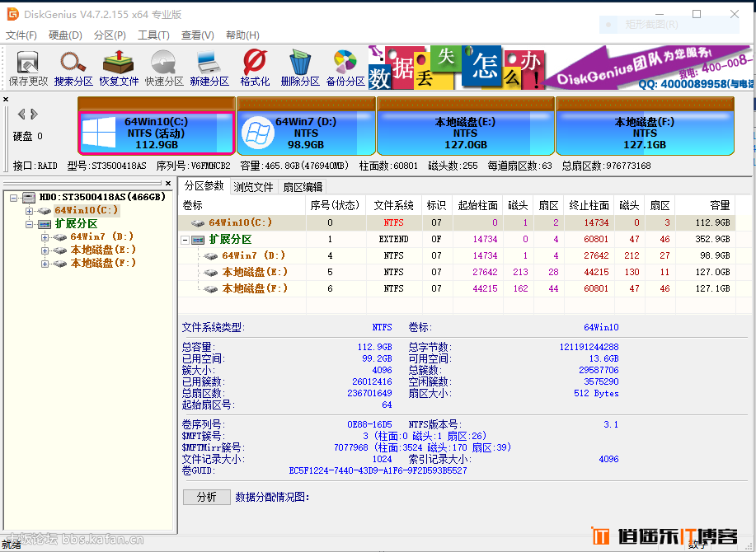The width and height of the screenshot is (756, 552).
Task: Launch the 恢复文件 recover files tool
Action: point(119,68)
